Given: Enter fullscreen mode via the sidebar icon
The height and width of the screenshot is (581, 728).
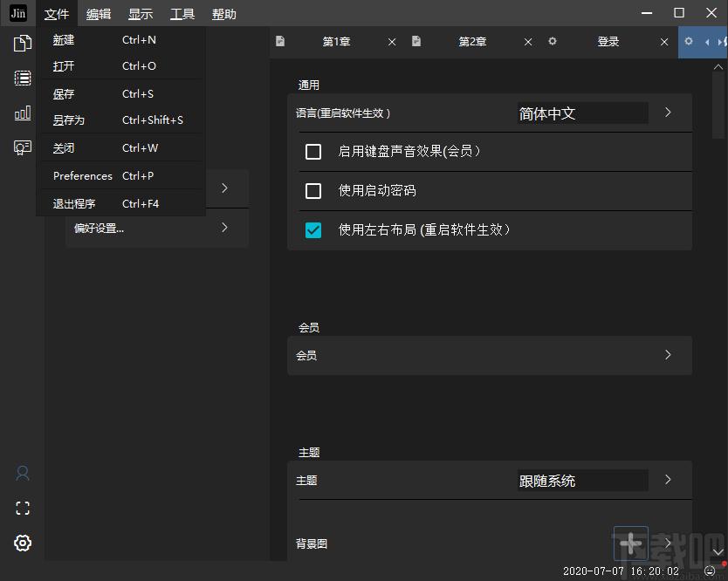Looking at the screenshot, I should tap(22, 508).
